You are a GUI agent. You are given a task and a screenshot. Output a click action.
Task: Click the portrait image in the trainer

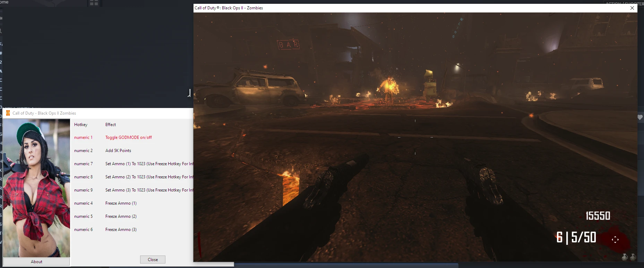[37, 188]
